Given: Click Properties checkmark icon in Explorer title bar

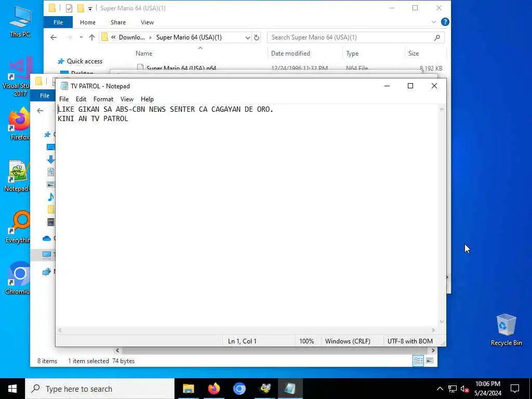Looking at the screenshot, I should [69, 8].
